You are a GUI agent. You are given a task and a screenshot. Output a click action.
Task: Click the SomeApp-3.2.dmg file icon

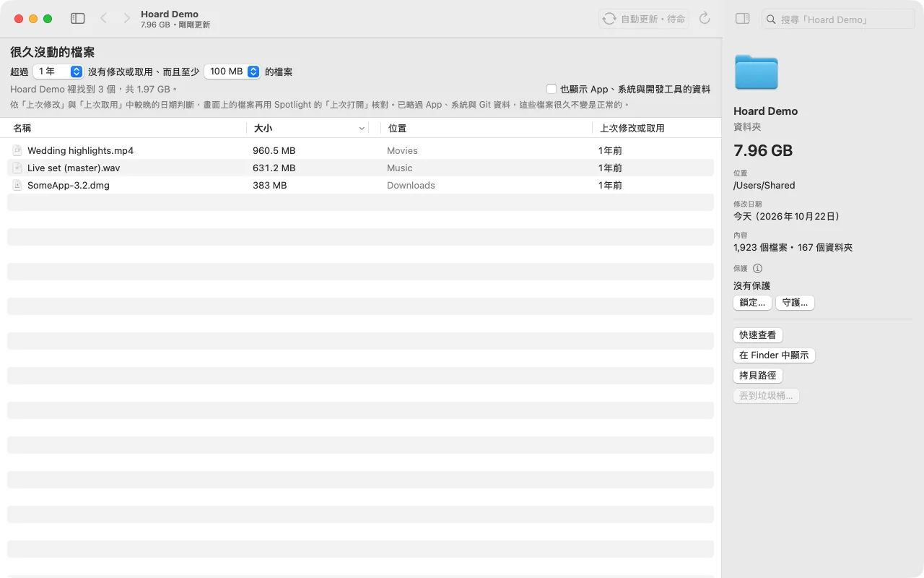coord(17,185)
